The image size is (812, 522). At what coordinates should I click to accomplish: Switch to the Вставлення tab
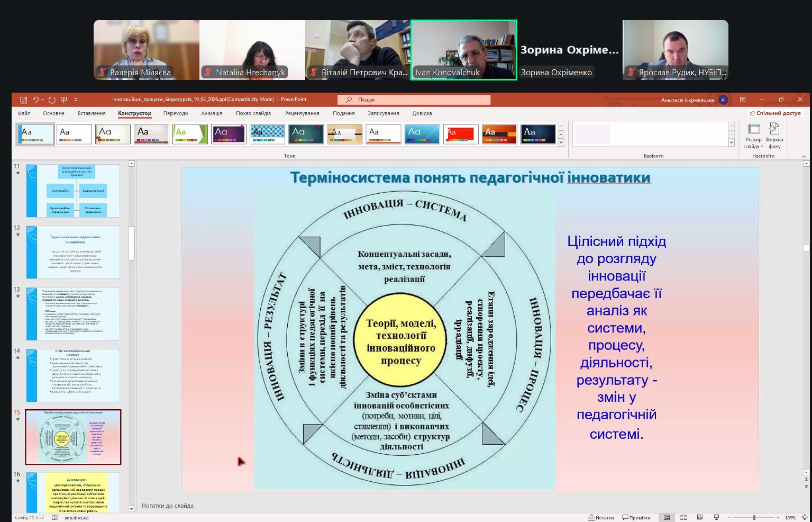coord(92,113)
